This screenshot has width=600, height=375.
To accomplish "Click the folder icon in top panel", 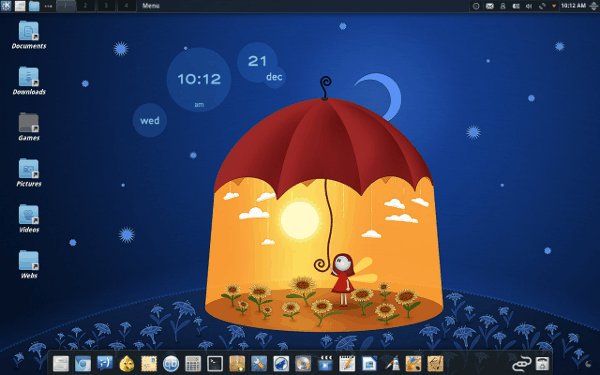I will (x=34, y=6).
